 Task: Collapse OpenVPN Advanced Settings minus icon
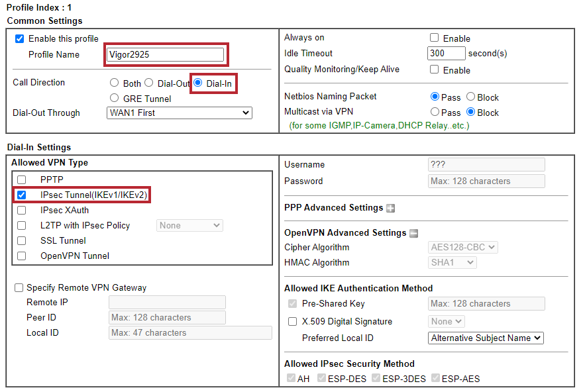413,234
